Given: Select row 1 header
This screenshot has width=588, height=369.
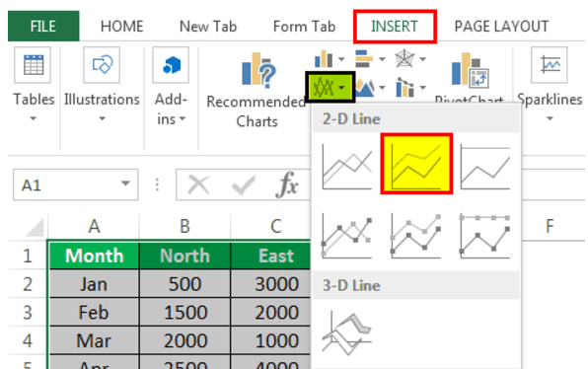Looking at the screenshot, I should (x=28, y=257).
